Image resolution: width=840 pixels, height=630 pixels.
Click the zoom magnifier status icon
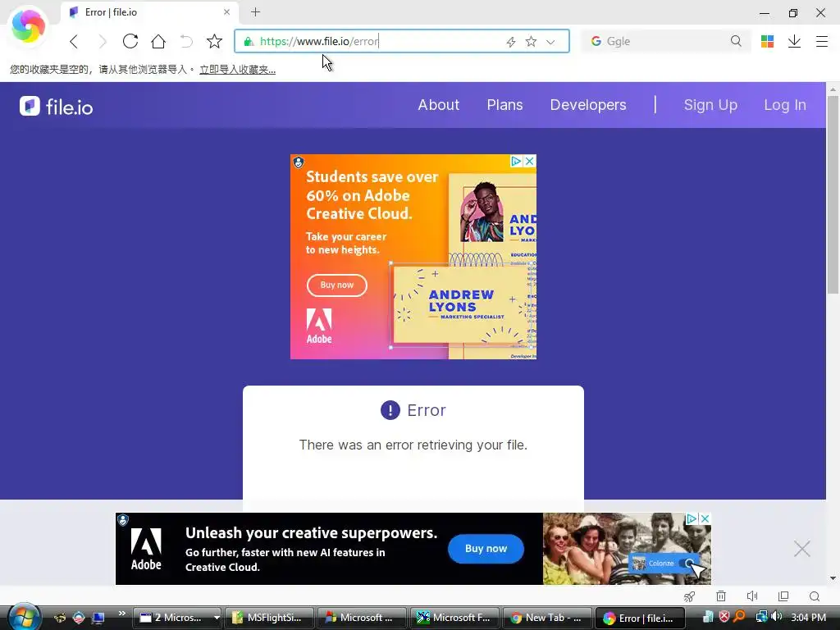click(815, 596)
